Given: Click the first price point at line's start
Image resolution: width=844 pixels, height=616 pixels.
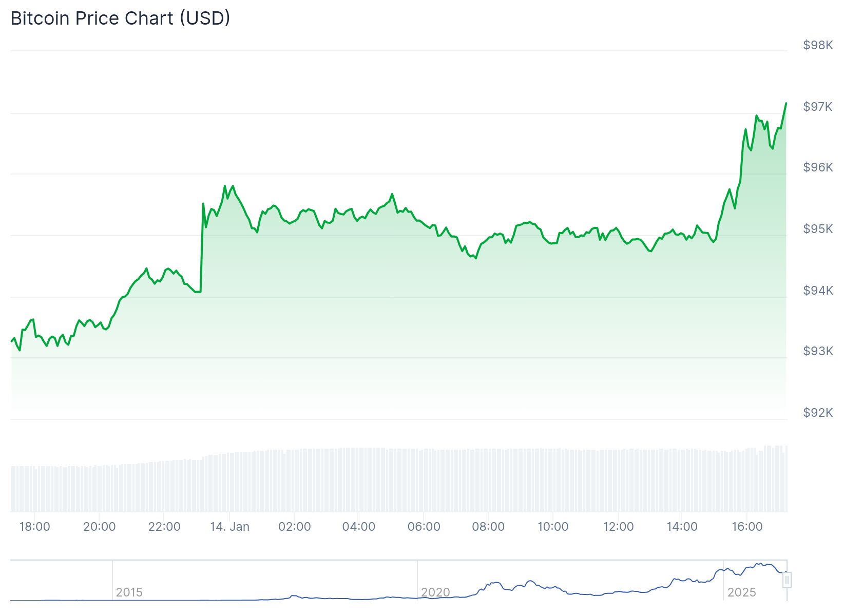Looking at the screenshot, I should point(11,341).
